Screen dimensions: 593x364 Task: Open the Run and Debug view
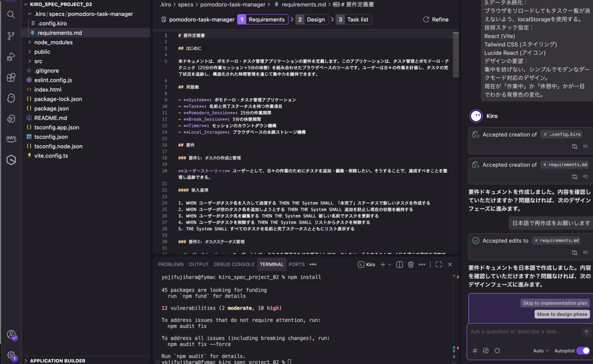pyautogui.click(x=11, y=57)
